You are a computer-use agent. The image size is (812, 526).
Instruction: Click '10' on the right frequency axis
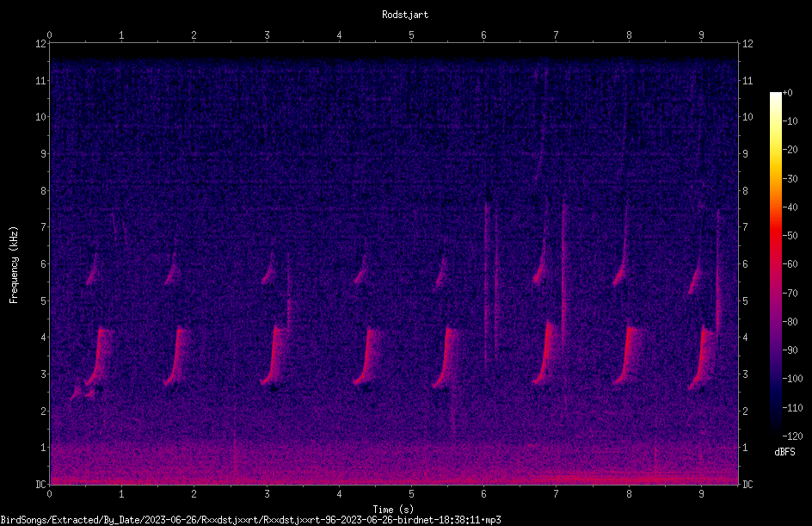pos(747,117)
